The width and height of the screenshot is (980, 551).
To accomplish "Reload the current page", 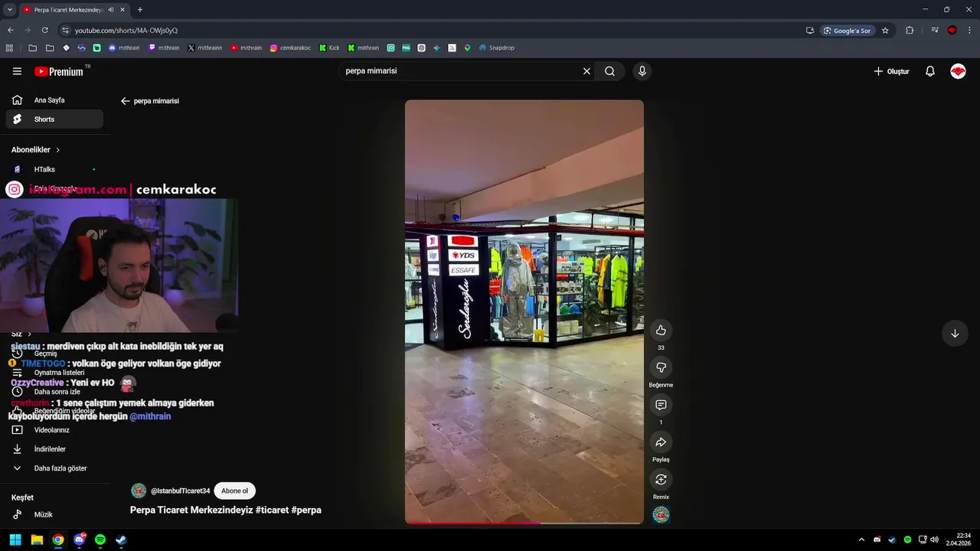I will (44, 30).
